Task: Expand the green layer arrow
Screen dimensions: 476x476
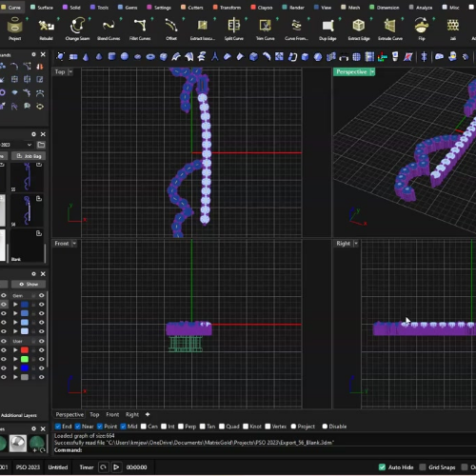Action: click(x=15, y=359)
